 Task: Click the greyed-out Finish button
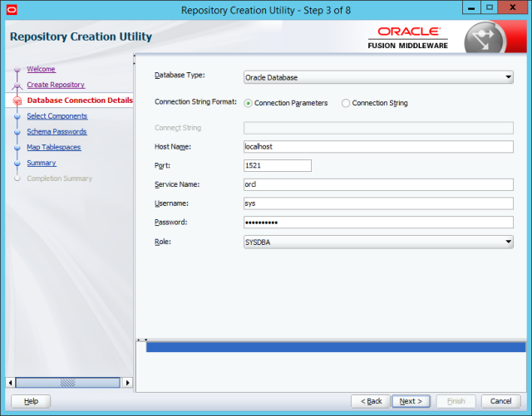(456, 401)
